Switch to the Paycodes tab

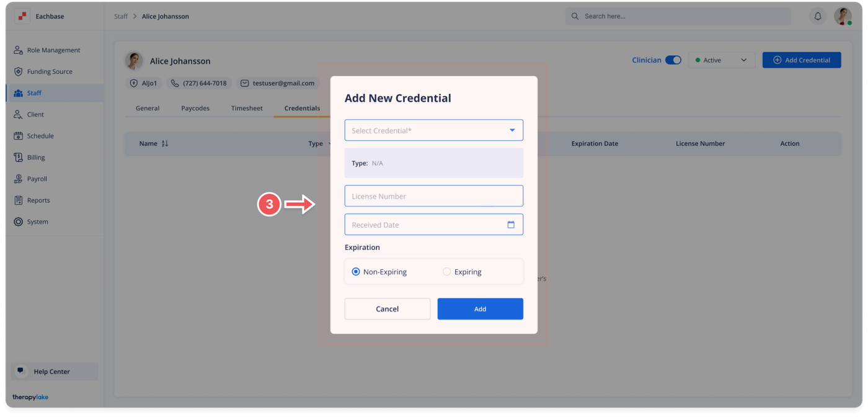195,108
